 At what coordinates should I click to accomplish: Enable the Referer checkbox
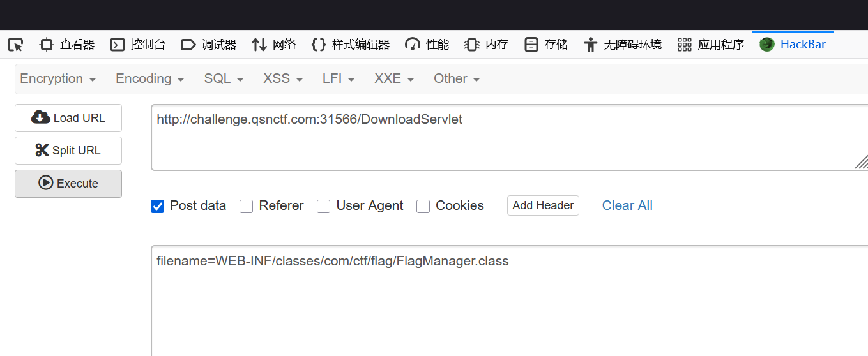247,206
